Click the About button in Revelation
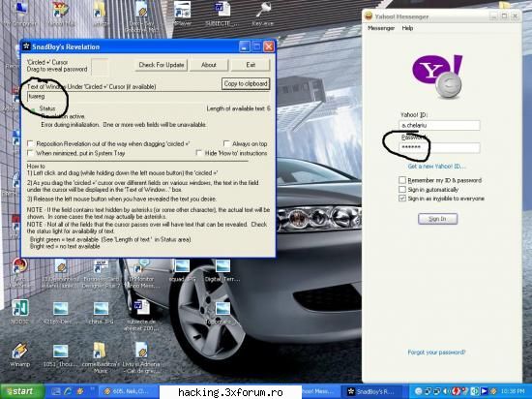Screen dimensions: 532x399 click(209, 65)
